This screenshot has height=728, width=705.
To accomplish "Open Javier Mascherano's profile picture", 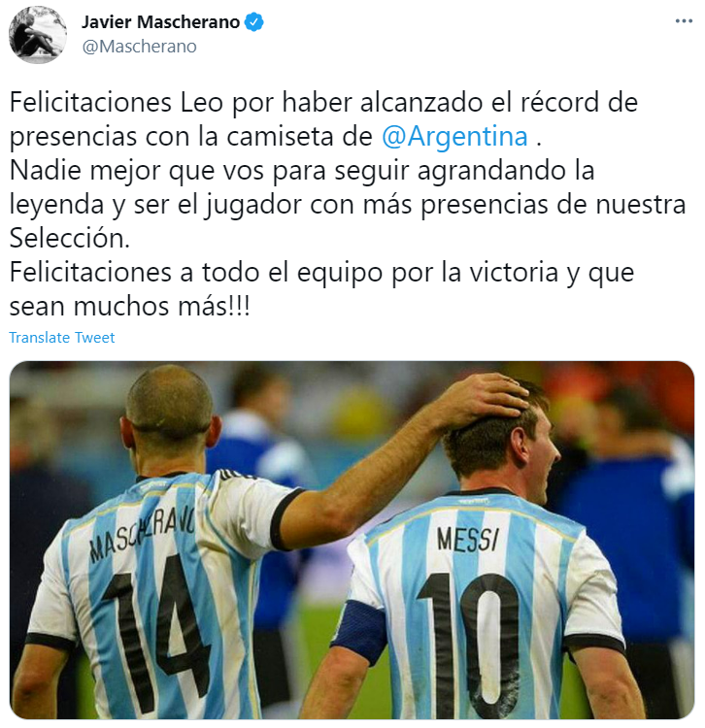I will 38,35.
